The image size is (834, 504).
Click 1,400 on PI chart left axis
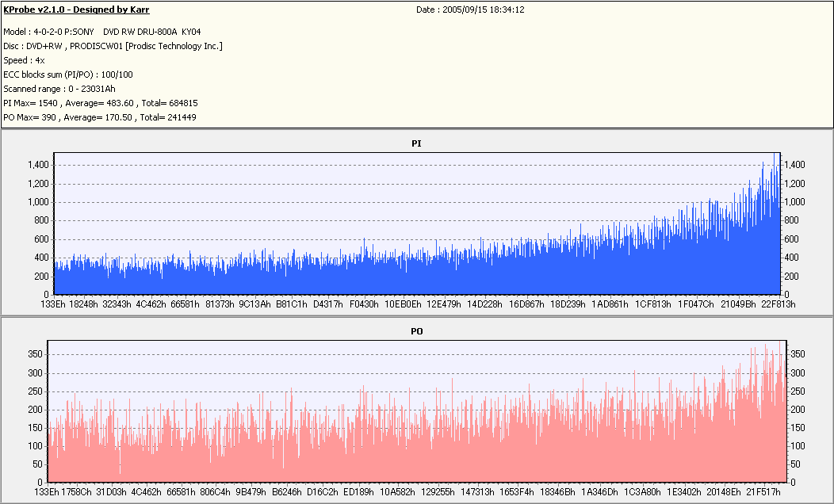click(x=38, y=166)
